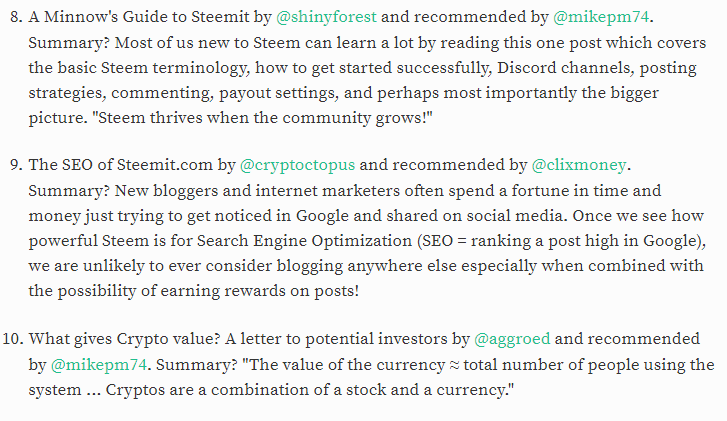
Task: Click list number 10 marker
Action: 13,339
